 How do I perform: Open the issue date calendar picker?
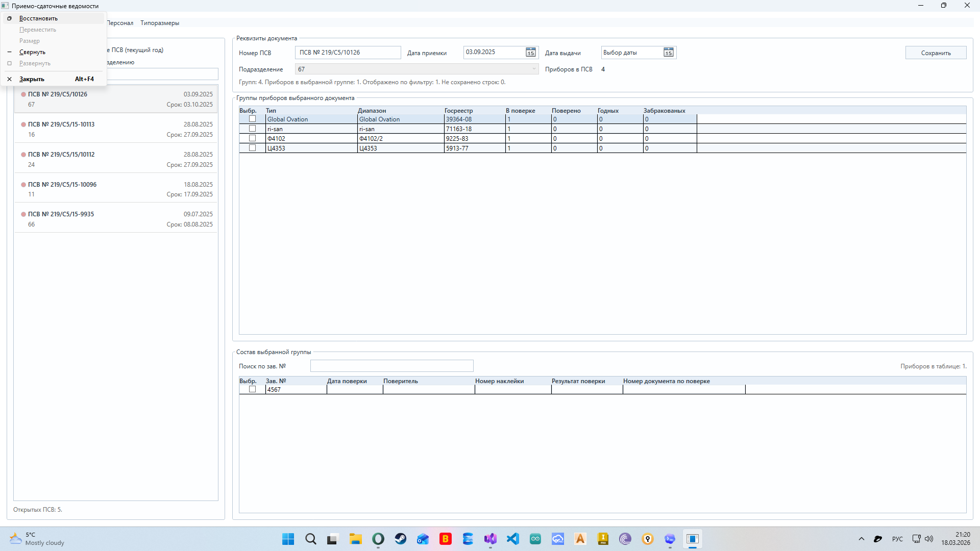pos(669,53)
